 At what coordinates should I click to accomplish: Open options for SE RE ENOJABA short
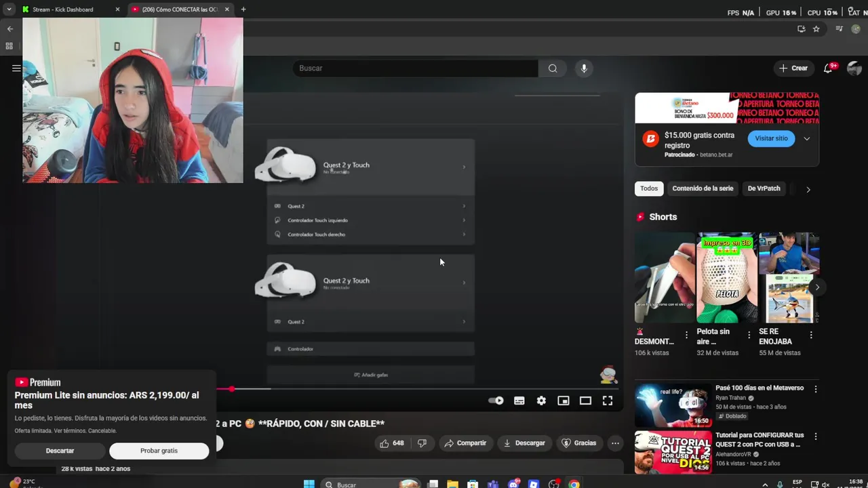click(811, 335)
